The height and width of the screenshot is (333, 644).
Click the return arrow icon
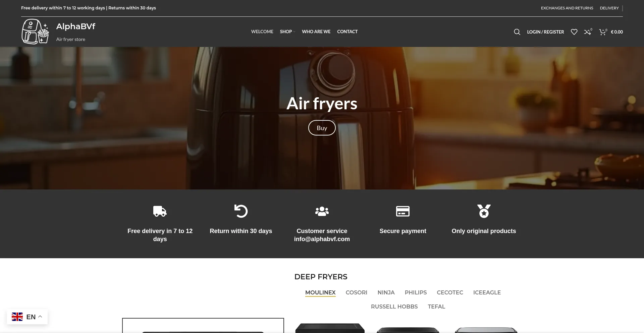click(x=241, y=211)
